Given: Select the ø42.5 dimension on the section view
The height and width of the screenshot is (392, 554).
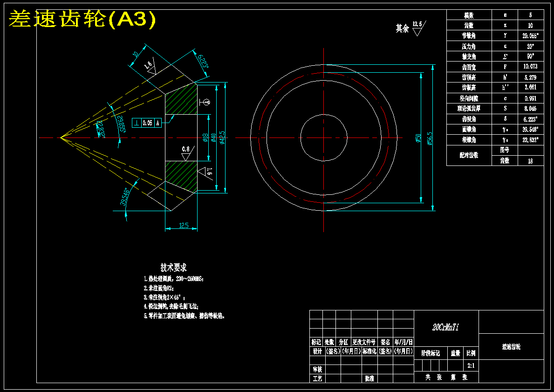Looking at the screenshot, I should (x=222, y=138).
